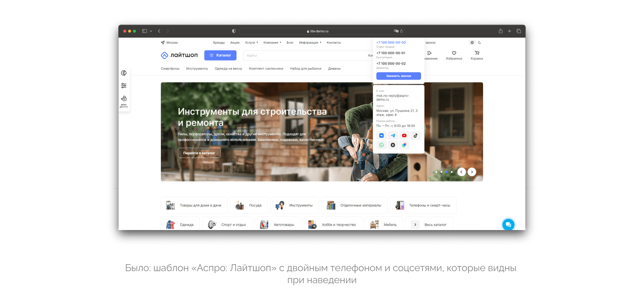Open the black star icon next to WhatsApp
This screenshot has height=296, width=644.
(x=393, y=145)
